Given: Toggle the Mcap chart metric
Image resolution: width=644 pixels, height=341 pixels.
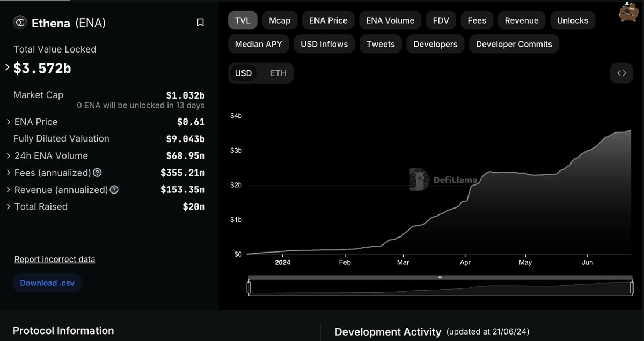Looking at the screenshot, I should (280, 20).
